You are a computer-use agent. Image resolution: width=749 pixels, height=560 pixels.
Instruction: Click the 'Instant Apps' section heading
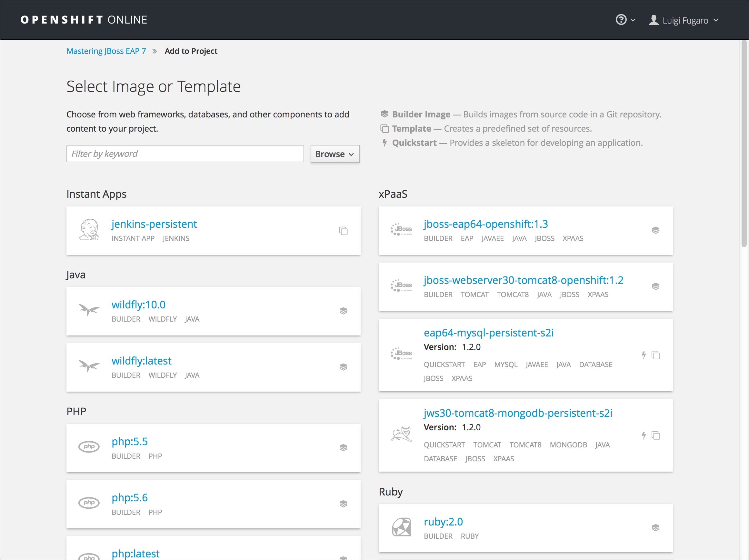pyautogui.click(x=96, y=194)
